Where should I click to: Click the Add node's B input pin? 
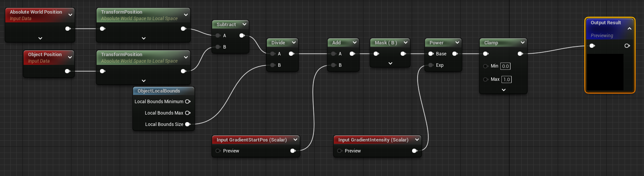[333, 65]
